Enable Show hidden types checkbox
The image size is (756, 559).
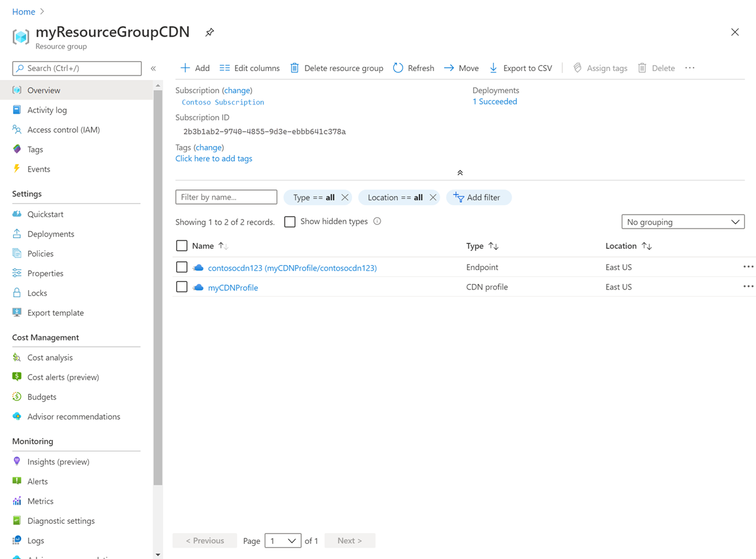pos(290,222)
